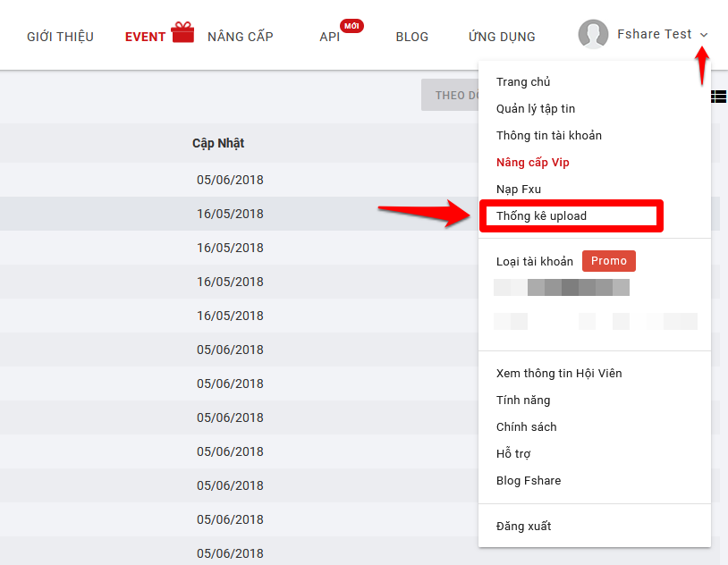728x565 pixels.
Task: Click the red Nâng cấp Vip link
Action: pyautogui.click(x=533, y=163)
